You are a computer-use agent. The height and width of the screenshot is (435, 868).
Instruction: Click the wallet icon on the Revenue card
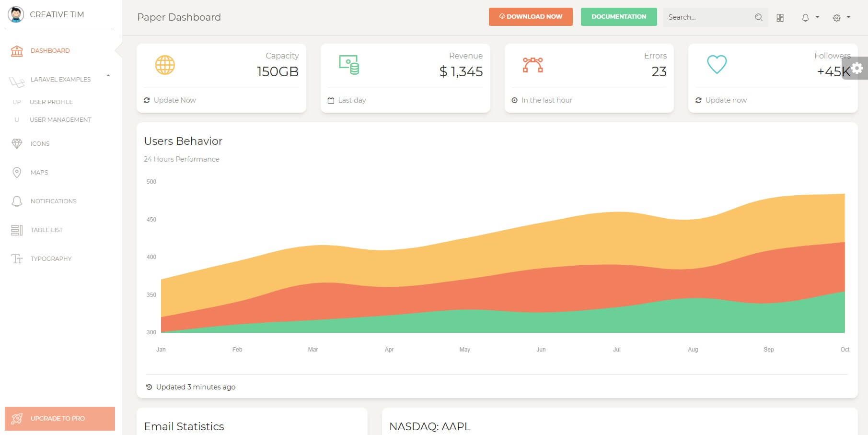point(348,64)
